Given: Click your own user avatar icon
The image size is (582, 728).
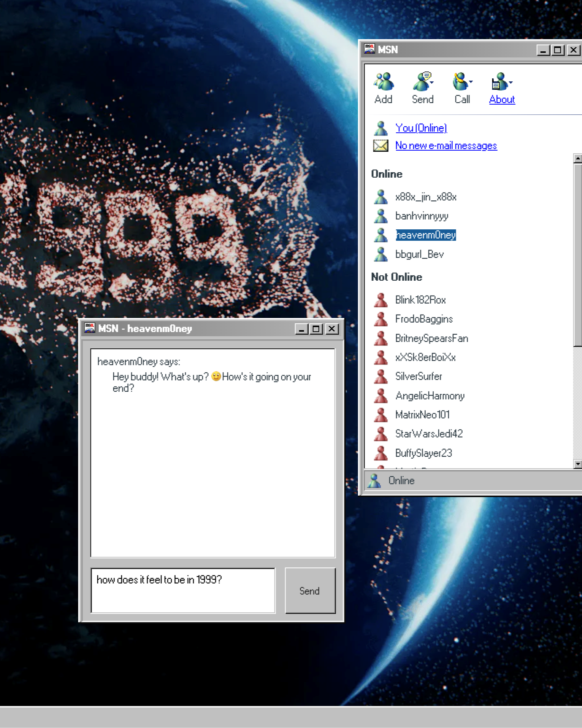Looking at the screenshot, I should coord(381,128).
